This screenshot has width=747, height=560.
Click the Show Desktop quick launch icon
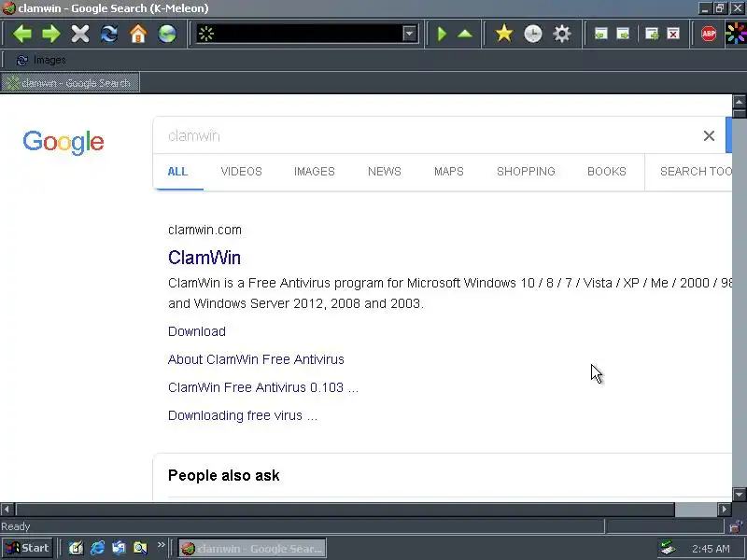pos(76,548)
